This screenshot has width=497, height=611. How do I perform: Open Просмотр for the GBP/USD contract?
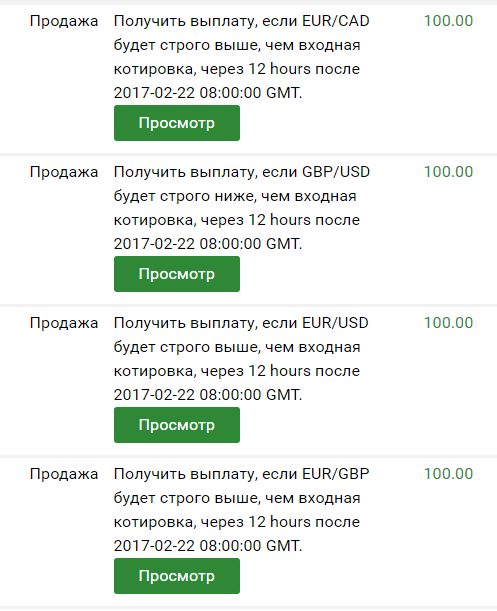pyautogui.click(x=177, y=274)
